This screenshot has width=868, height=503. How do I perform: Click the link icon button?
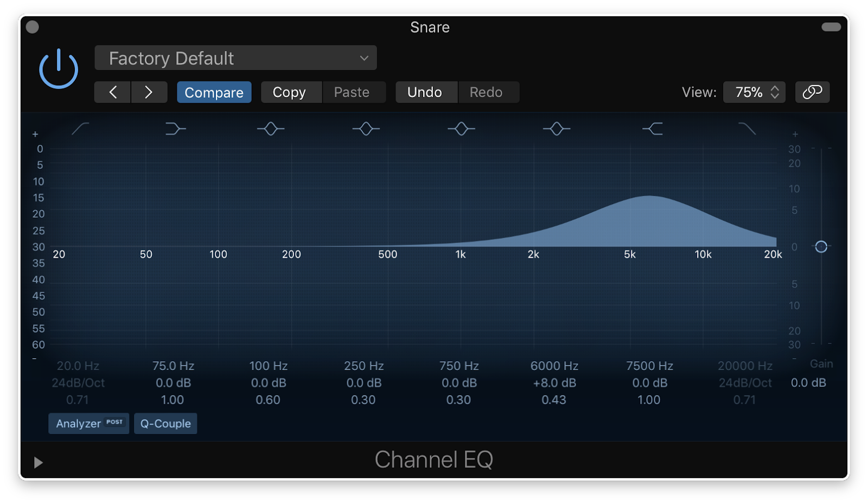812,92
